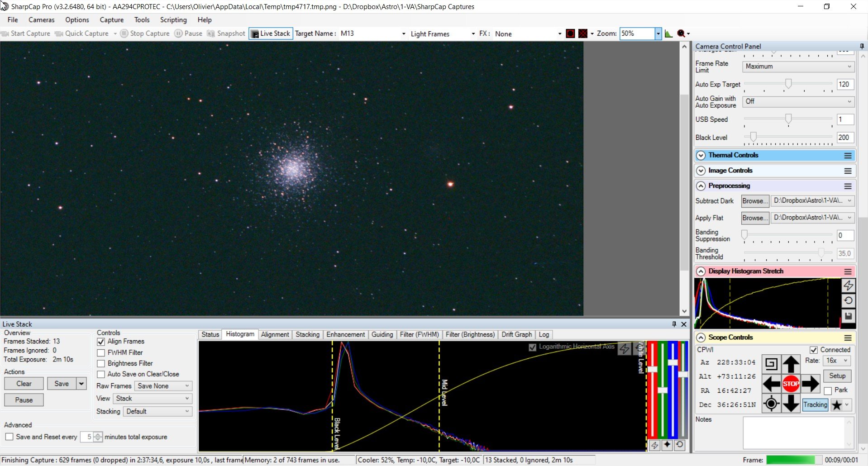Toggle the Live Stack toolbar button

point(271,33)
